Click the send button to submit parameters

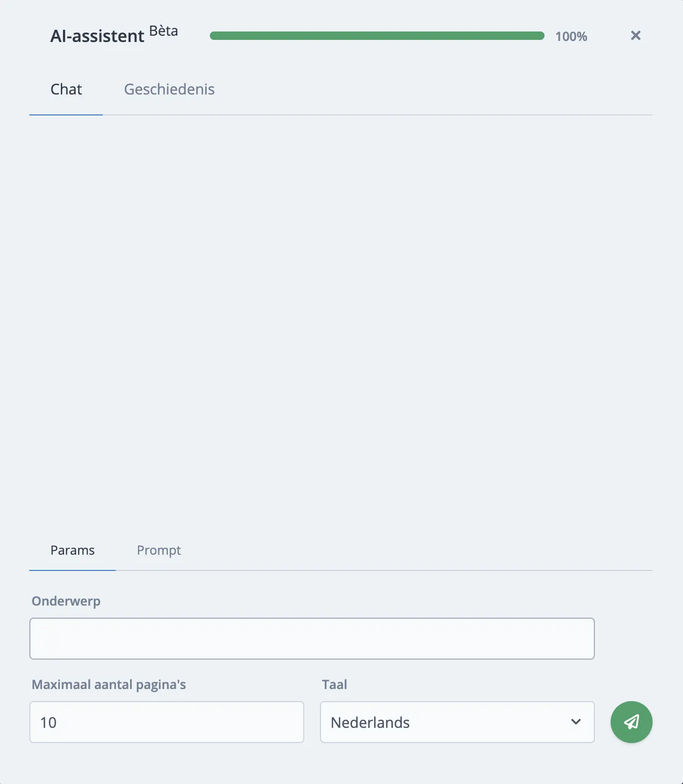coord(631,722)
